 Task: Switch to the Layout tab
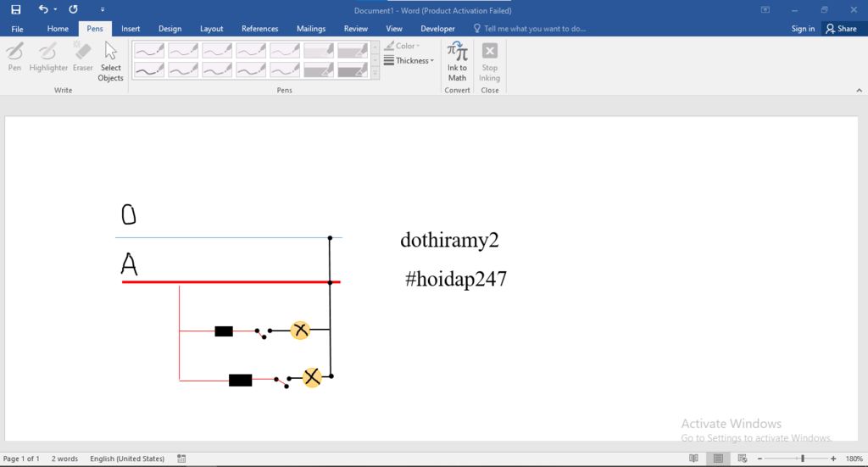pos(211,29)
